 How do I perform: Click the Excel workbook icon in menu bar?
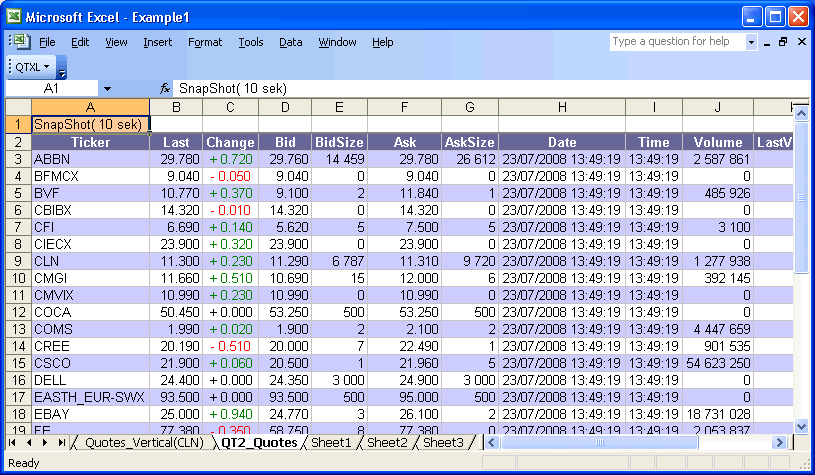[22, 42]
